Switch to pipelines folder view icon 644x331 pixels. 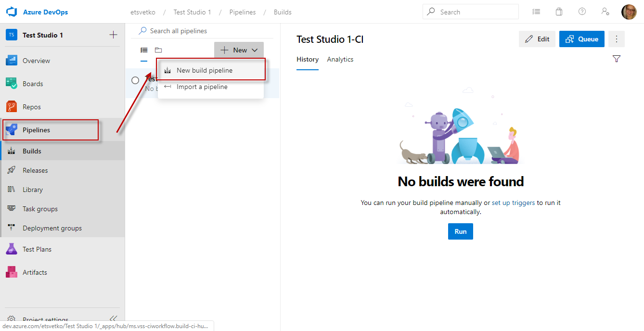pyautogui.click(x=158, y=50)
